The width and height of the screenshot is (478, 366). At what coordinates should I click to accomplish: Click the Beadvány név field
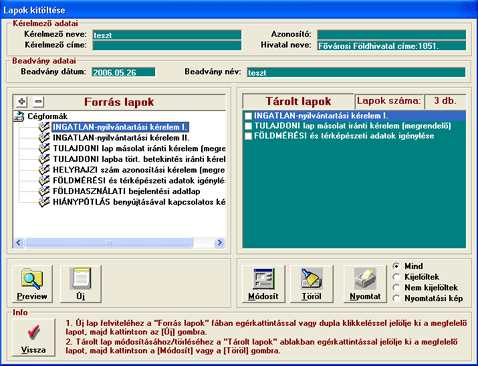[x=356, y=72]
